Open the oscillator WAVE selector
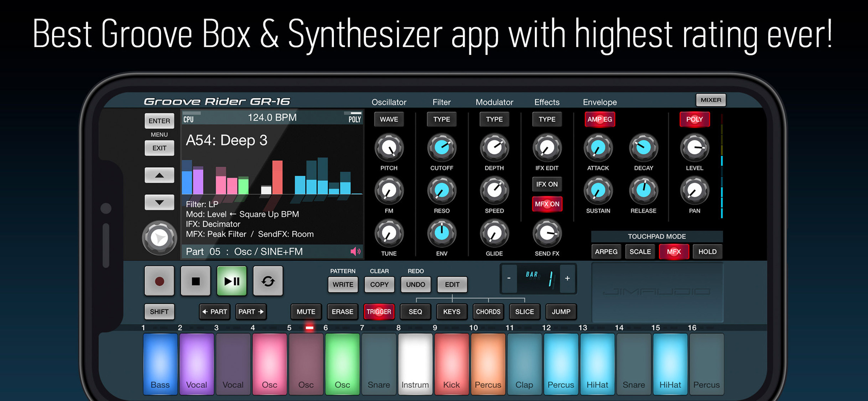Screen dimensions: 868x401 [389, 119]
